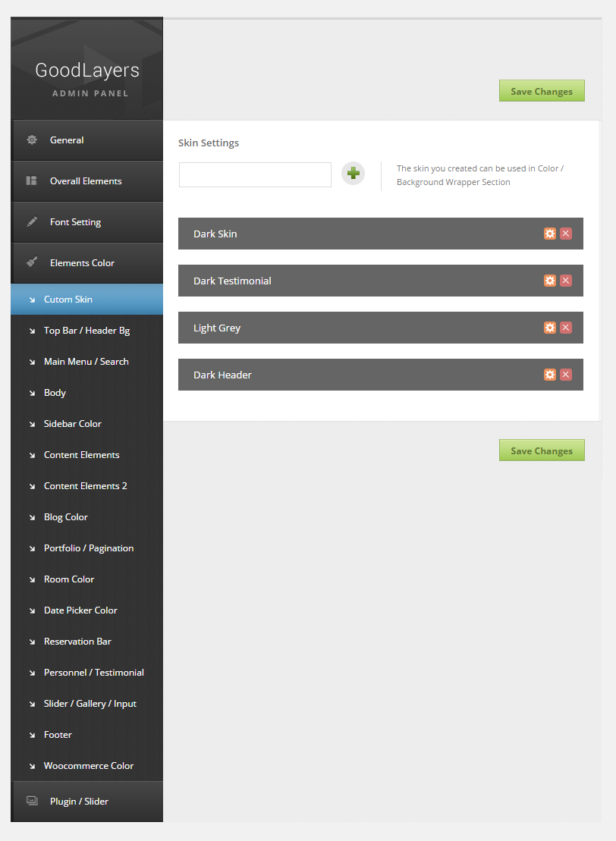Expand the Light Grey bar
Image resolution: width=616 pixels, height=841 pixels.
point(380,328)
